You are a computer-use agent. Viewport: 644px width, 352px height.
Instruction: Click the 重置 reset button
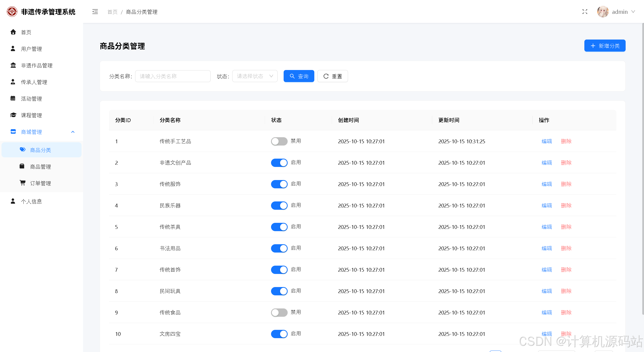click(332, 76)
